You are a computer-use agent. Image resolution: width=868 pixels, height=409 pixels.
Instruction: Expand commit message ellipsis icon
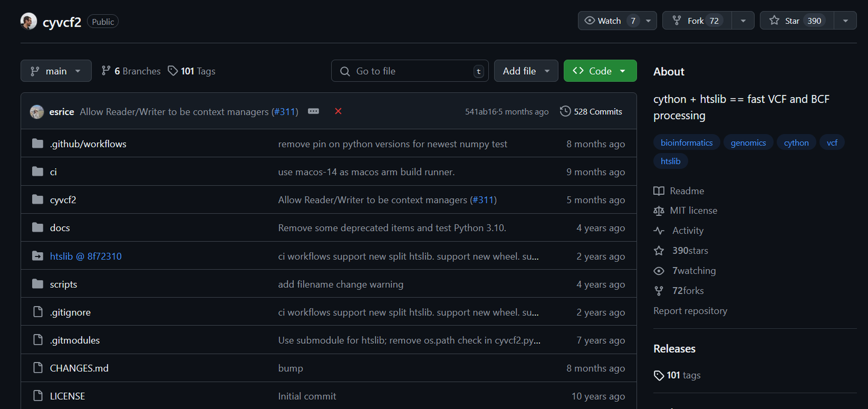click(313, 111)
